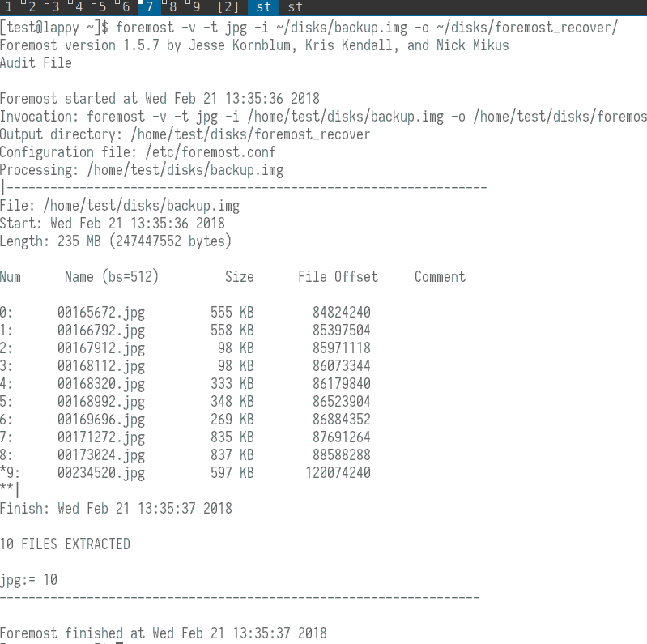Viewport: 647px width, 644px height.
Task: Switch to workspace tag 3
Action: (54, 7)
